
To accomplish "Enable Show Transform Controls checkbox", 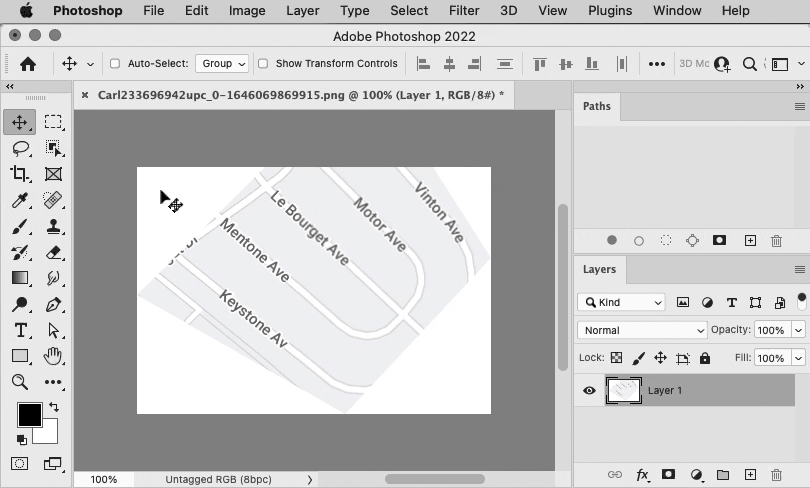I will [x=263, y=64].
